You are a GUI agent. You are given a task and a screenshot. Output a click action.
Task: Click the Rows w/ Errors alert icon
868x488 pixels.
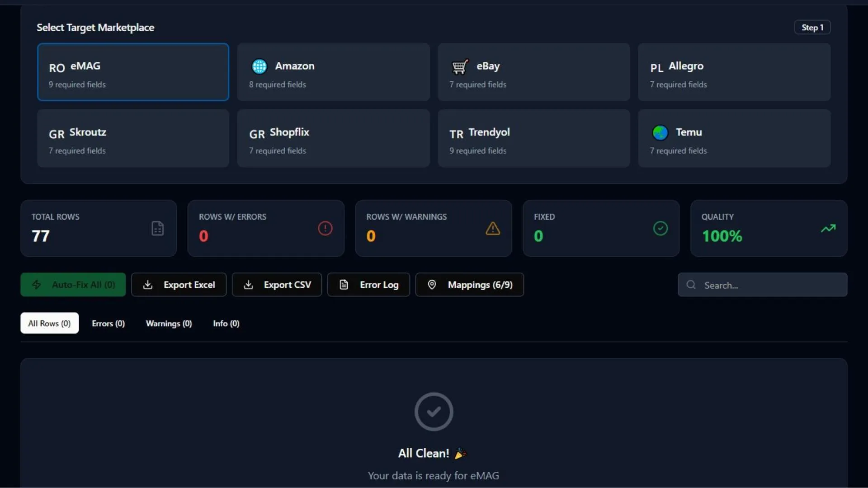click(325, 228)
